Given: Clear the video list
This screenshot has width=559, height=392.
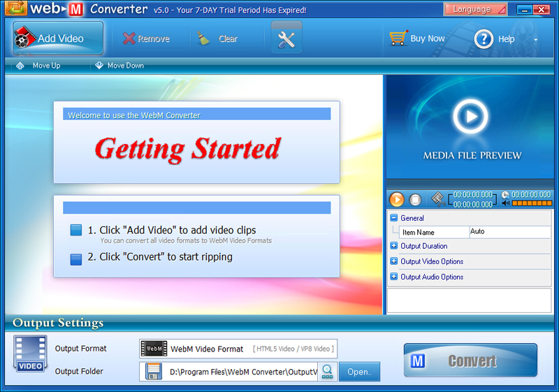Looking at the screenshot, I should click(x=217, y=39).
